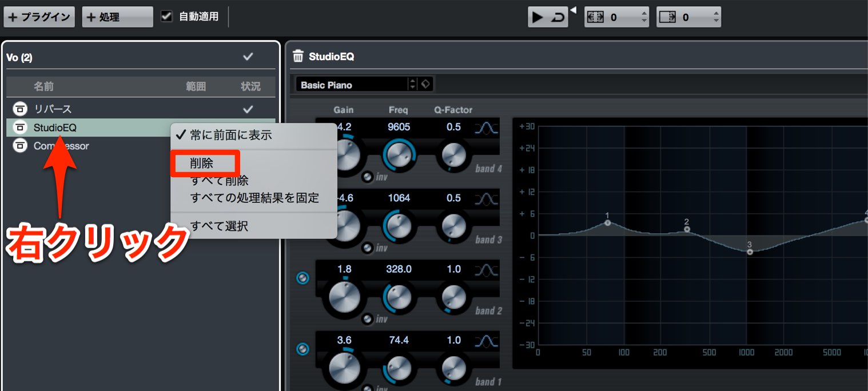Toggle the band 2 inv button
This screenshot has width=868, height=391.
(367, 319)
